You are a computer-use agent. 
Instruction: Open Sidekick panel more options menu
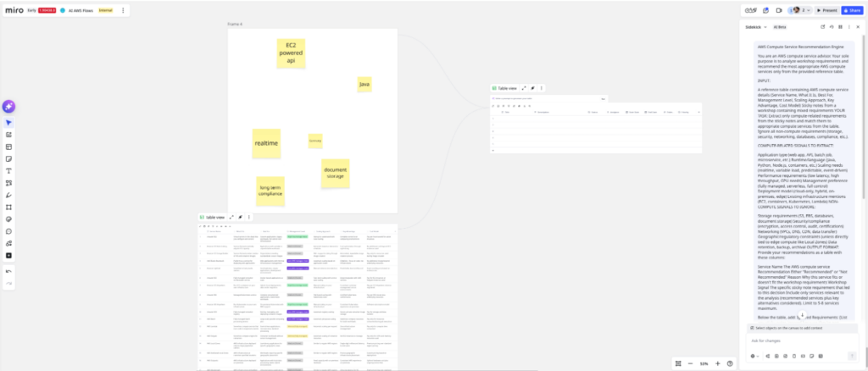pyautogui.click(x=847, y=27)
